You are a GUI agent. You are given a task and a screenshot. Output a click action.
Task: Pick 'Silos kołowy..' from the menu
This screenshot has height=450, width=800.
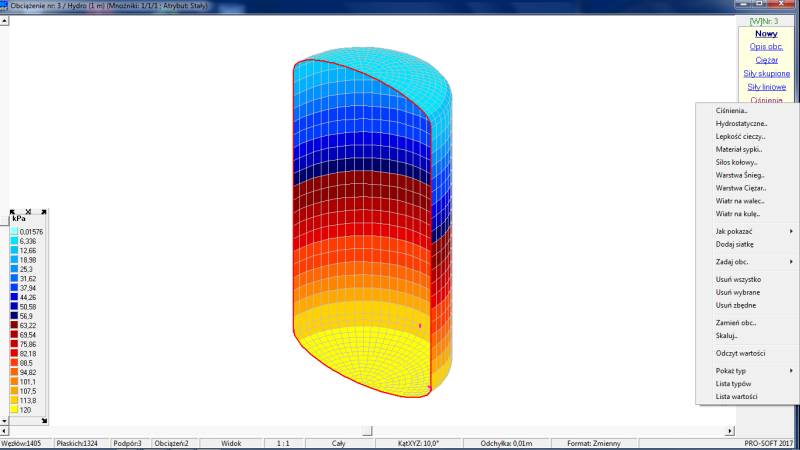pos(736,162)
